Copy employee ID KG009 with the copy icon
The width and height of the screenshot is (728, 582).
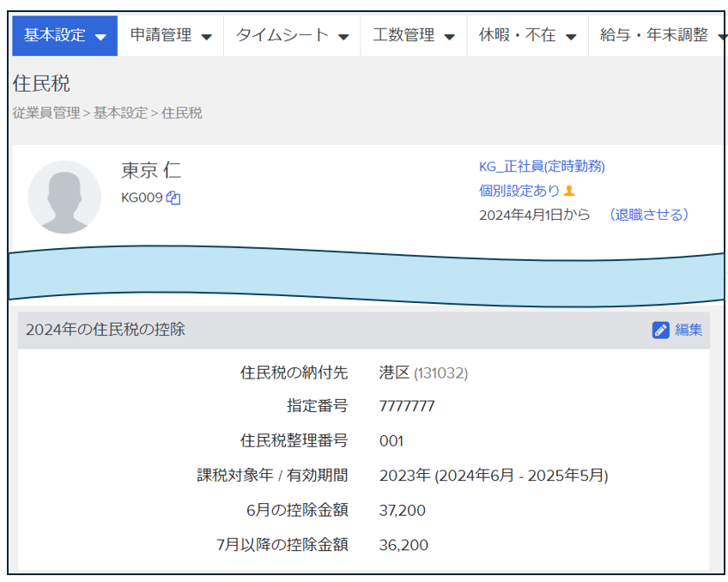pos(173,198)
